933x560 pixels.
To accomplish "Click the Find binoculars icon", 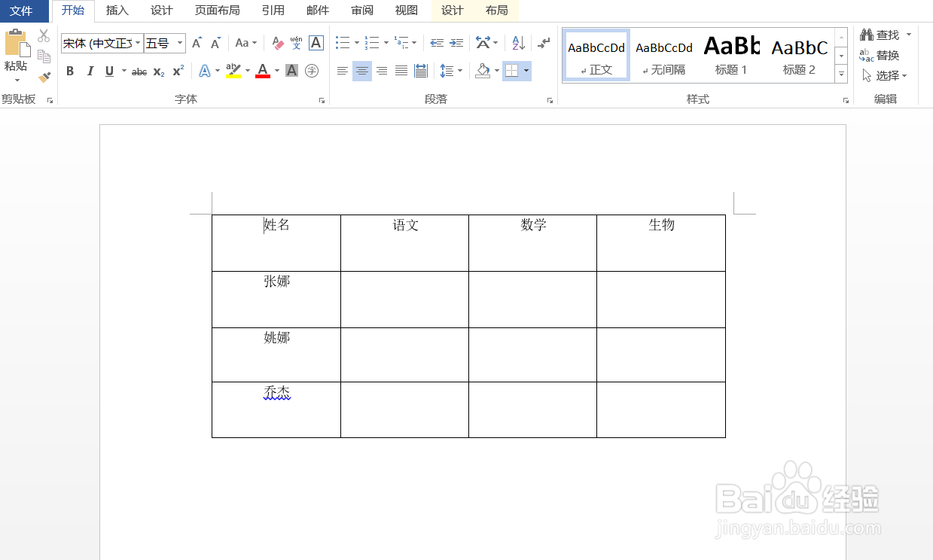I will (x=867, y=35).
